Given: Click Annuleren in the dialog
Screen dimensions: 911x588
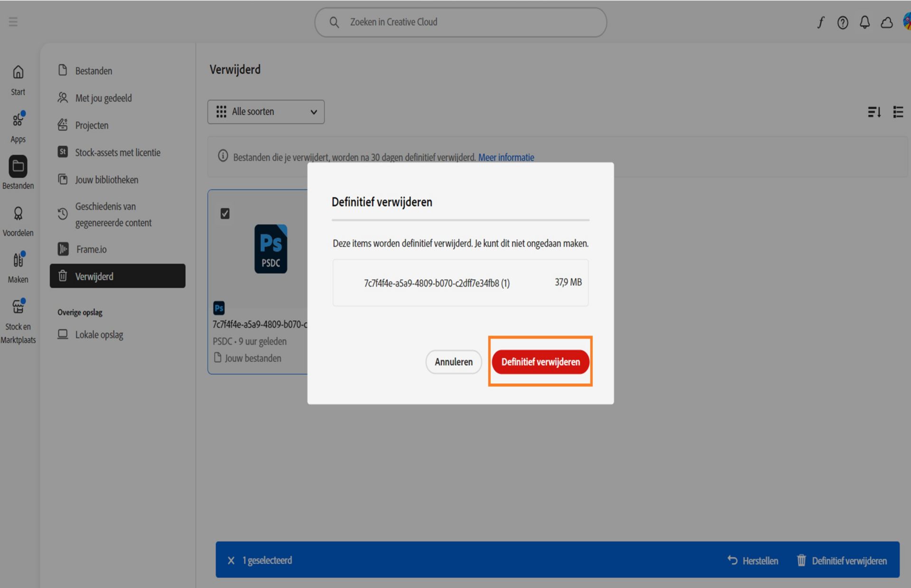Looking at the screenshot, I should 454,362.
